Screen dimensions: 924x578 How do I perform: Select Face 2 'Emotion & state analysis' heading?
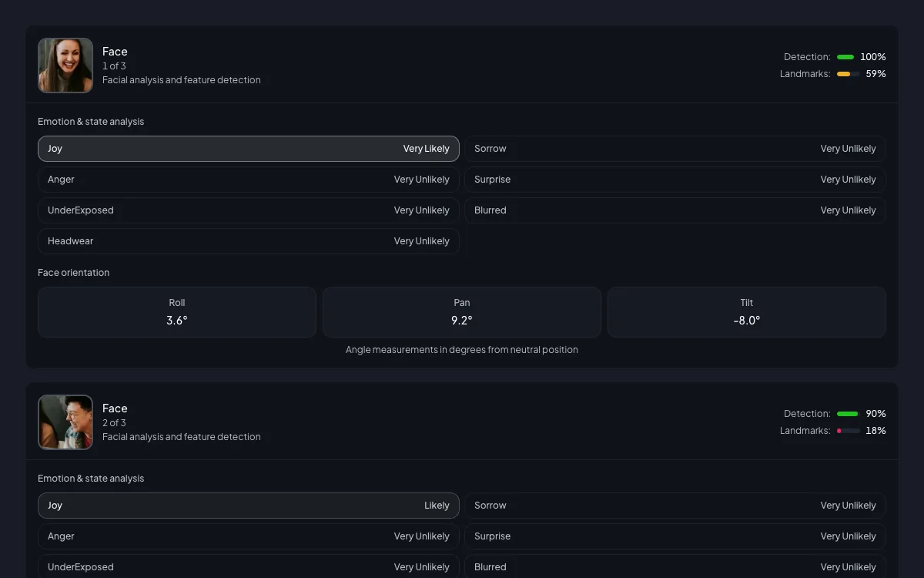tap(91, 479)
